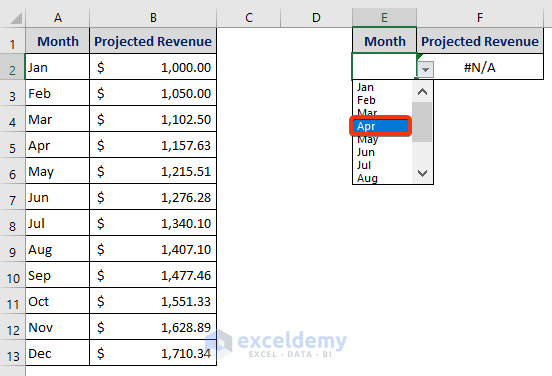Select revenue value 1,000.00
Viewport: 552px width, 376px height.
tap(153, 67)
